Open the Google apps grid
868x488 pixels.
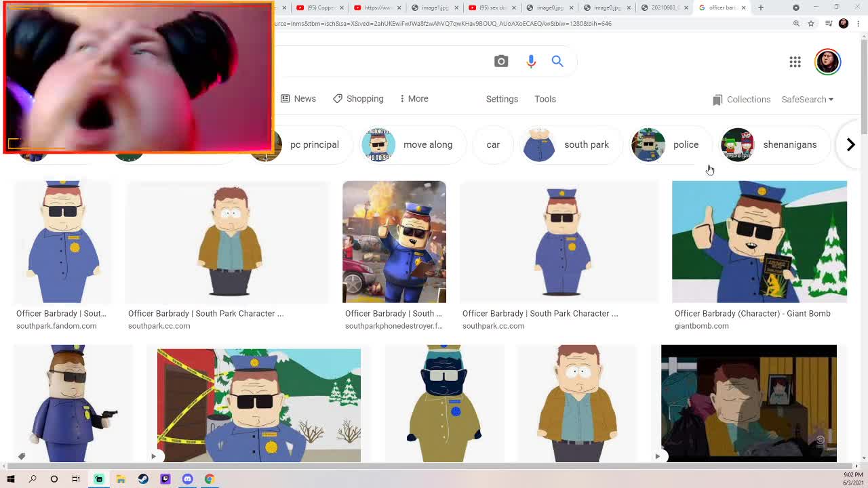[x=795, y=62]
